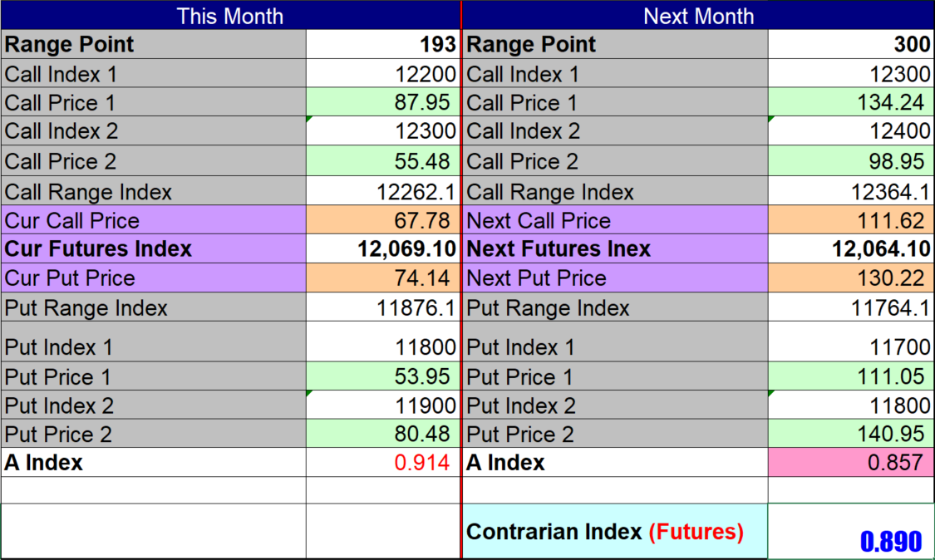This screenshot has width=935, height=560.
Task: Click This Month Put Range Index value 11876.1
Action: click(383, 308)
